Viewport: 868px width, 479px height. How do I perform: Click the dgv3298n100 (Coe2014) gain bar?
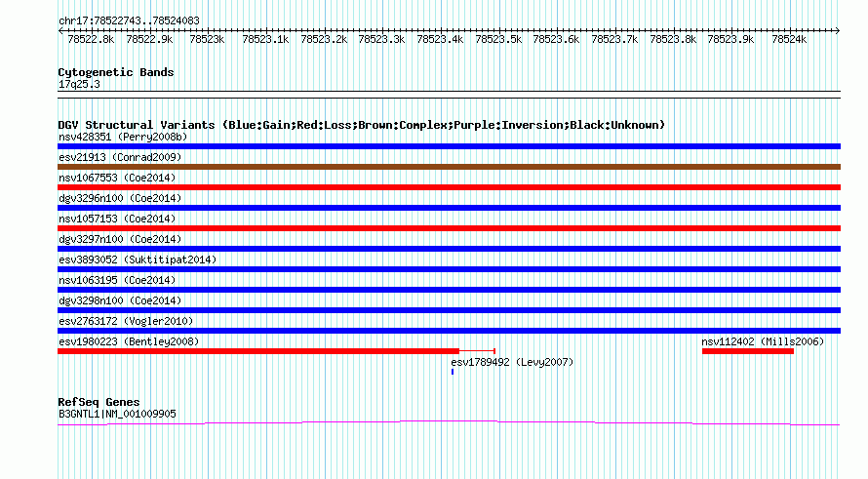pyautogui.click(x=449, y=310)
